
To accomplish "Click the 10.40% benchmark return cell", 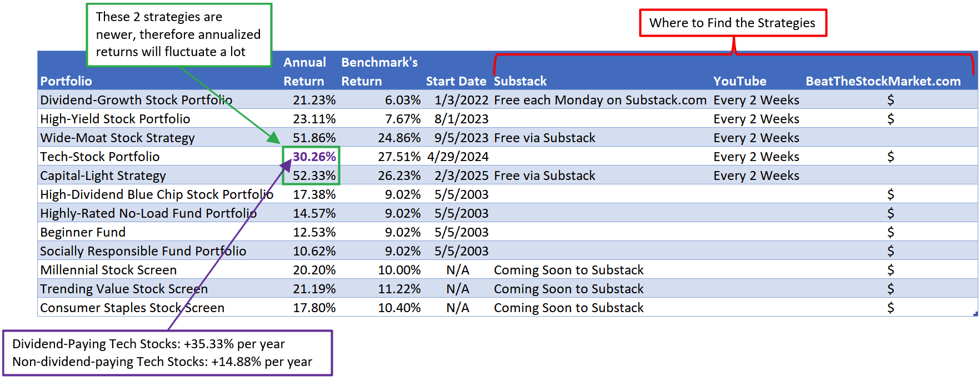I will (x=399, y=308).
